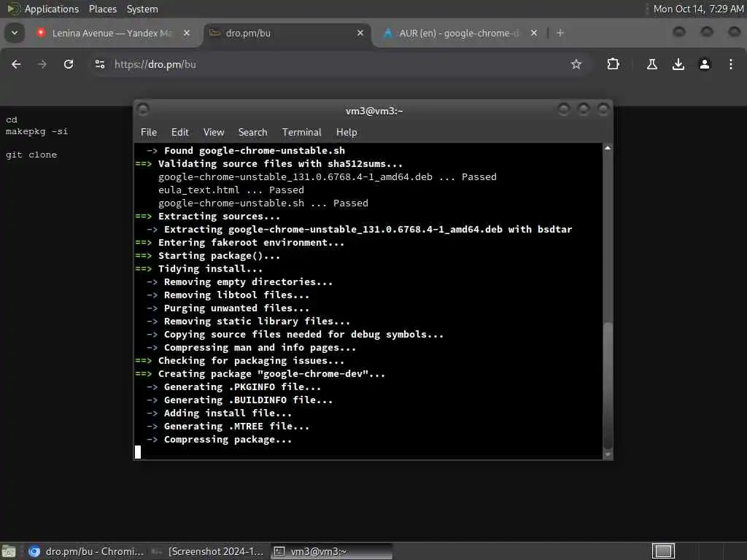The width and height of the screenshot is (747, 560).
Task: Close the dro.pm/bu tab
Action: (360, 34)
